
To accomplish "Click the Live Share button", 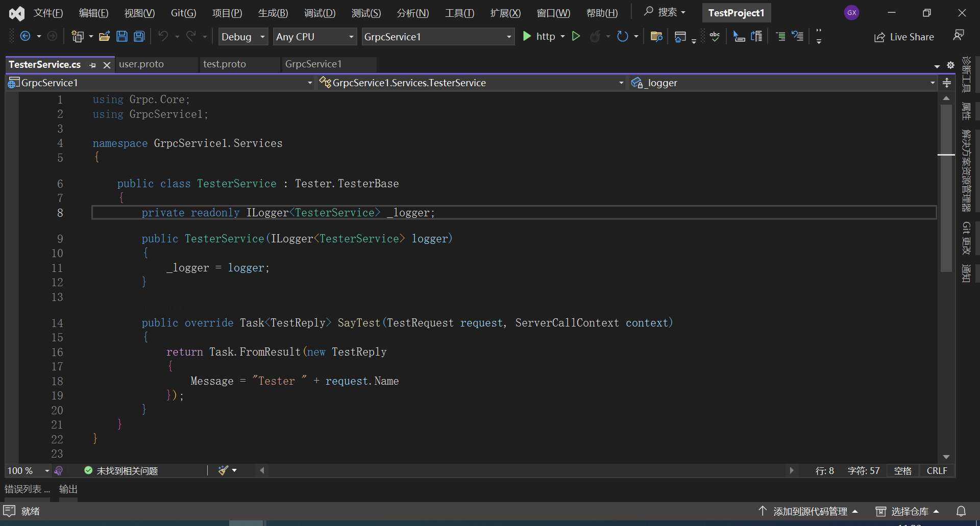I will [904, 37].
